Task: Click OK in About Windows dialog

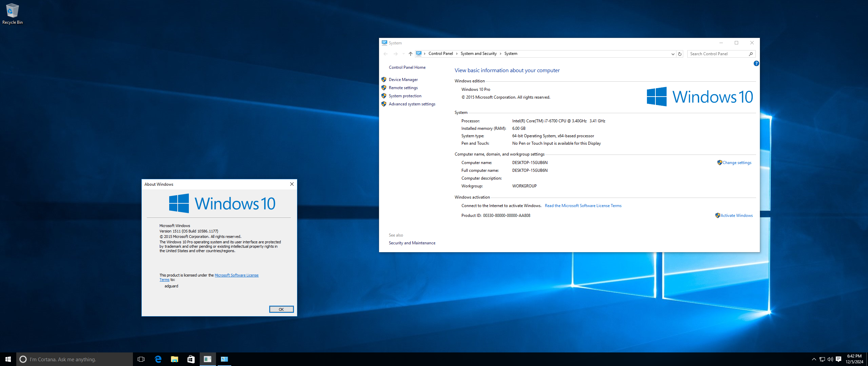Action: click(281, 309)
